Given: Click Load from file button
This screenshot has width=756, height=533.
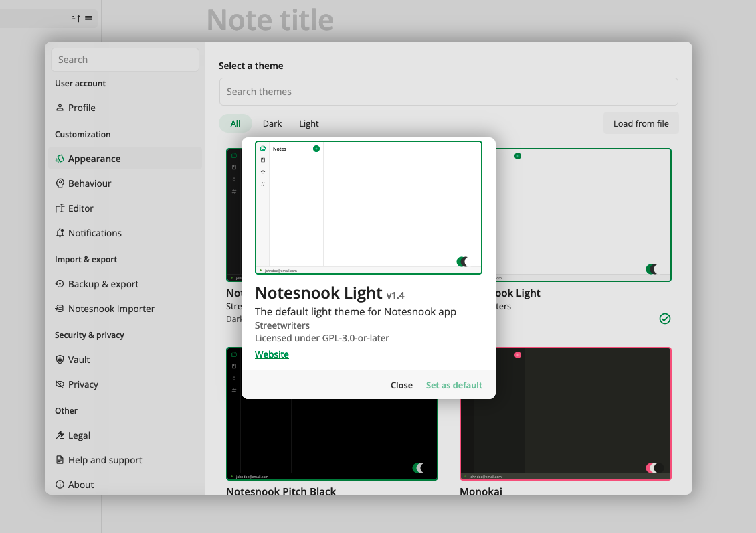Looking at the screenshot, I should 640,123.
